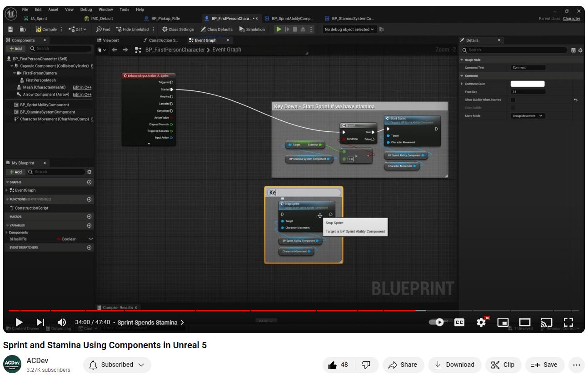Click the Eject icon in play controls

(x=303, y=29)
